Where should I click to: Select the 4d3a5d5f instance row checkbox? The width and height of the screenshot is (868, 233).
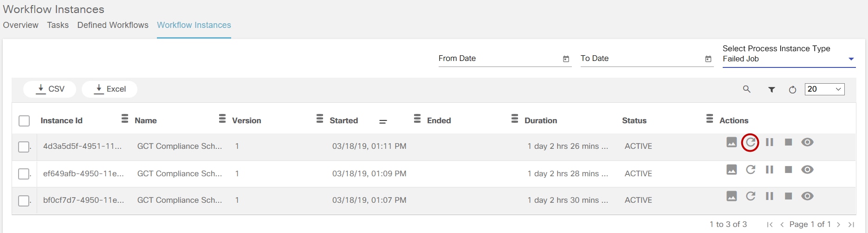click(24, 147)
